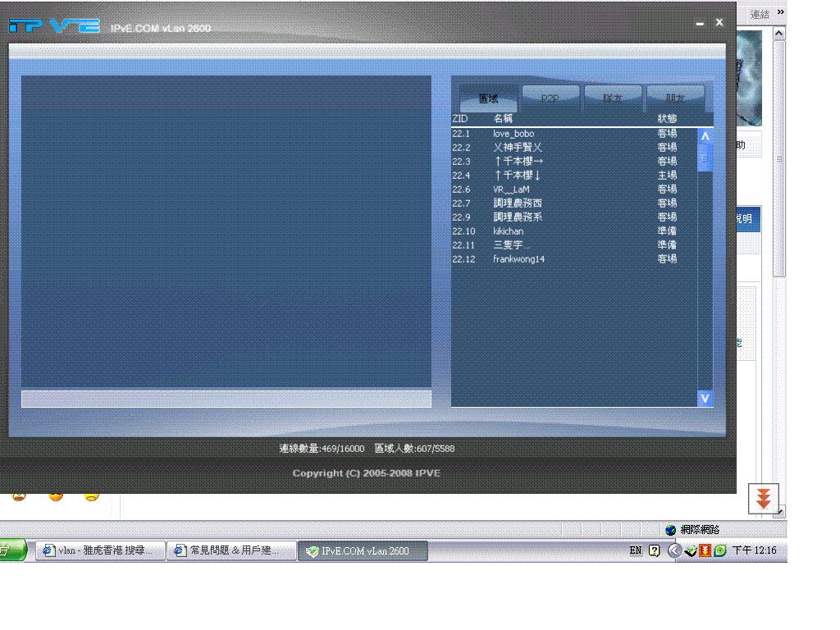Select user 乂神手賢乂 in the list
This screenshot has width=840, height=630.
pyautogui.click(x=574, y=148)
